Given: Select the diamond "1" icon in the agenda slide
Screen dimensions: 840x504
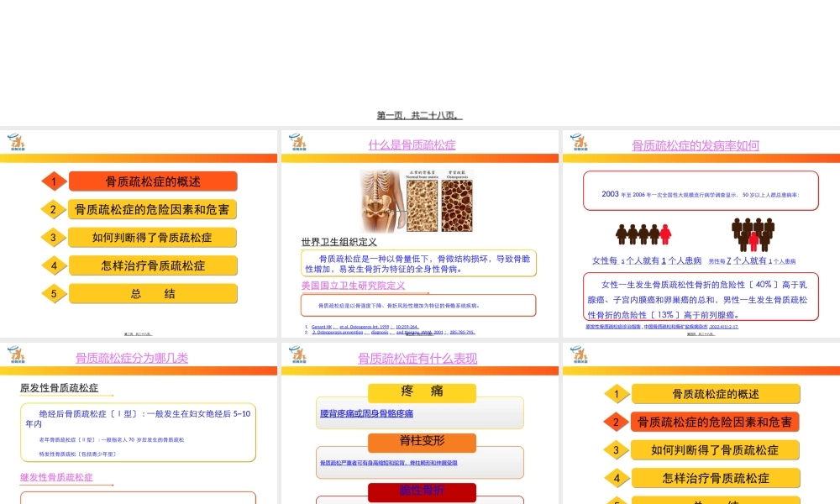Looking at the screenshot, I should 53,181.
